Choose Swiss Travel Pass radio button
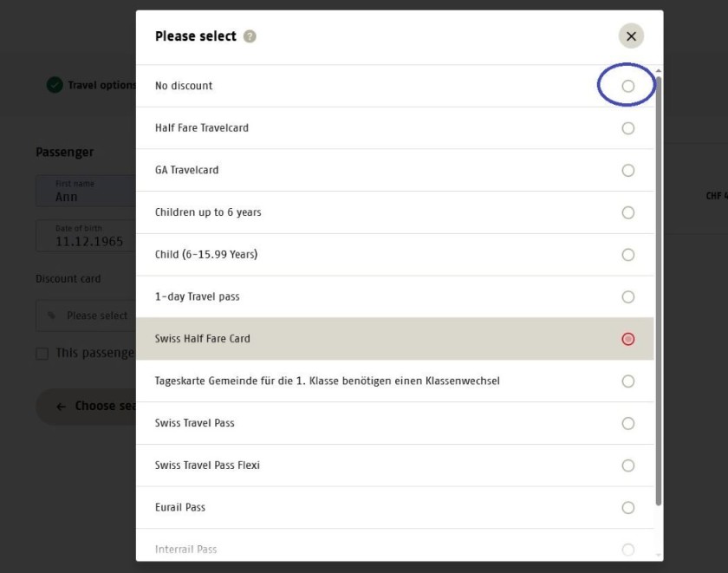The width and height of the screenshot is (728, 573). click(628, 424)
